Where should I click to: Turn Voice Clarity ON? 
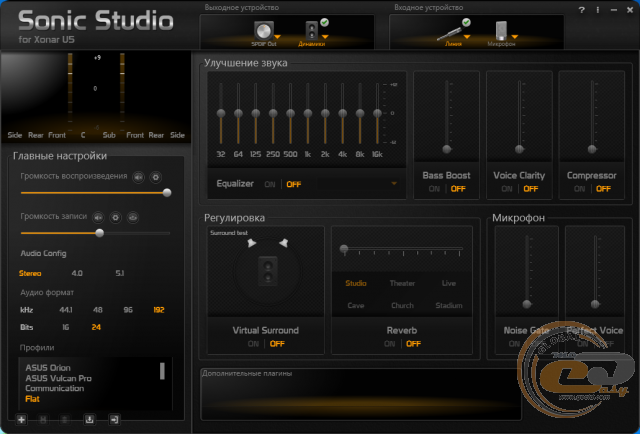click(x=507, y=189)
